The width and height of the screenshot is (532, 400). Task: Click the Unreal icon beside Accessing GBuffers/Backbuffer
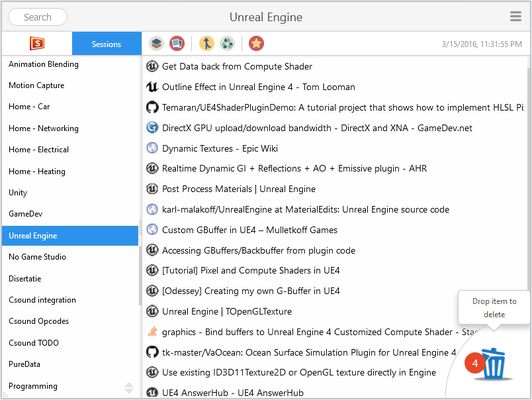[152, 250]
